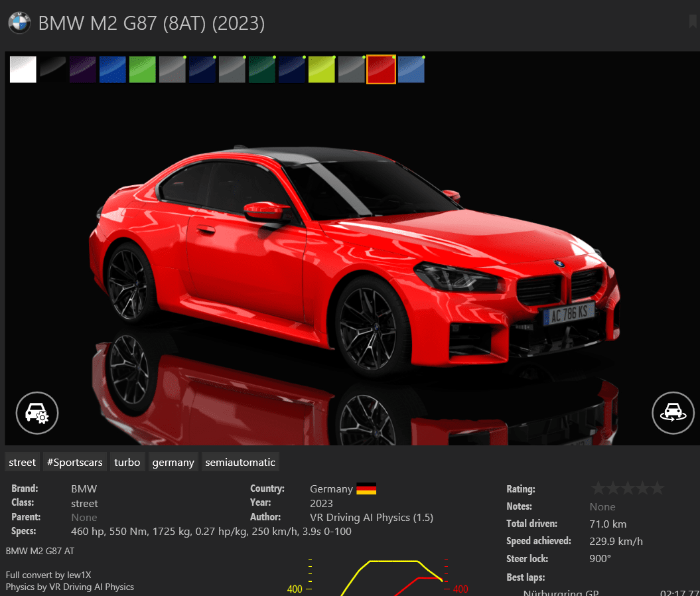700x596 pixels.
Task: Click the Specs line starting '460 hp'
Action: pos(211,531)
